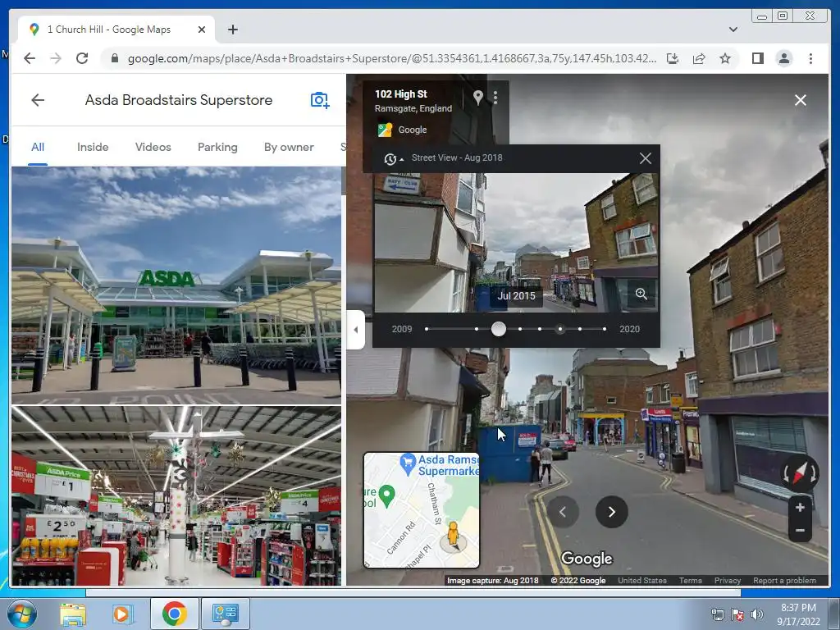The image size is (840, 630).
Task: Open the Chrome profile avatar
Action: pyautogui.click(x=783, y=58)
